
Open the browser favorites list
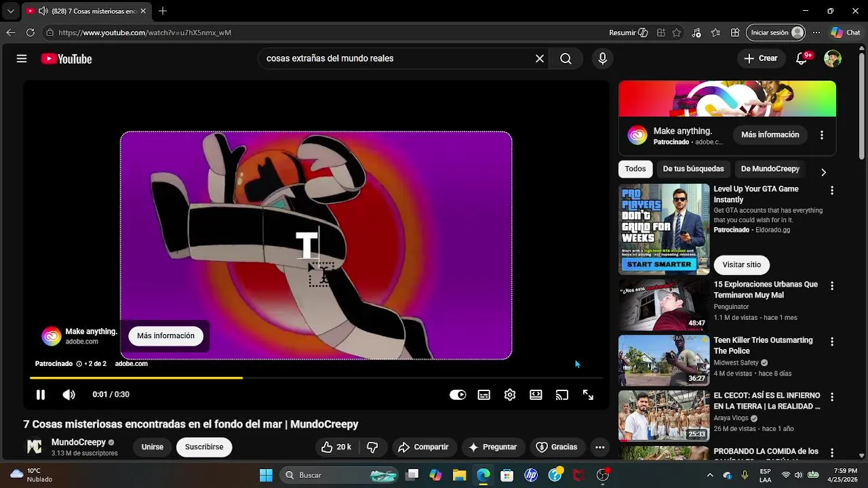[715, 33]
